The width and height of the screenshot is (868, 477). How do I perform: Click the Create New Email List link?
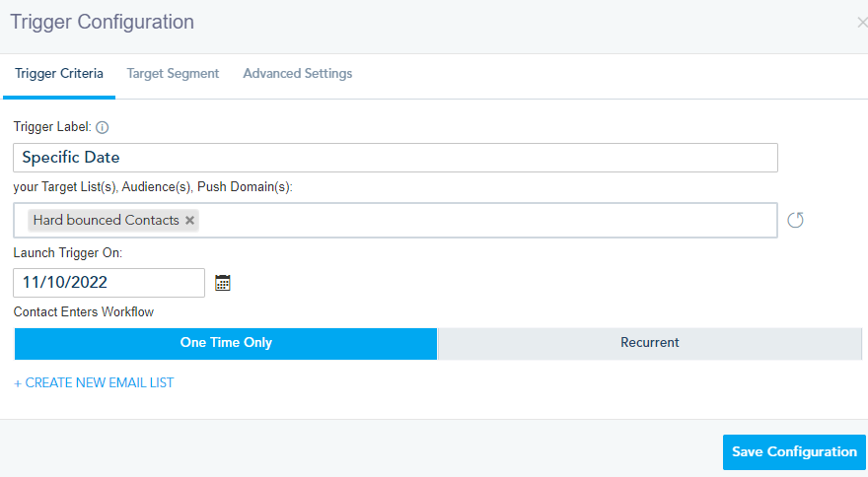[94, 382]
